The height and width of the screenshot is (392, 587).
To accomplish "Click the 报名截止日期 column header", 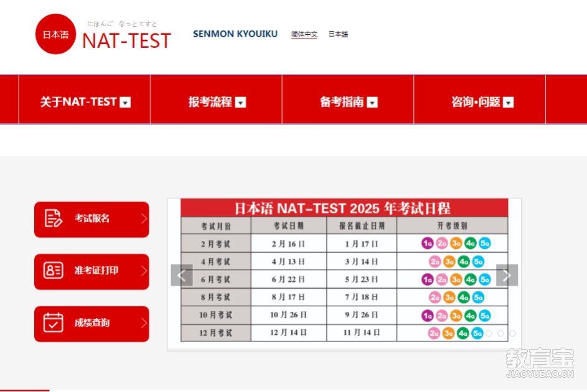I will coord(362,225).
